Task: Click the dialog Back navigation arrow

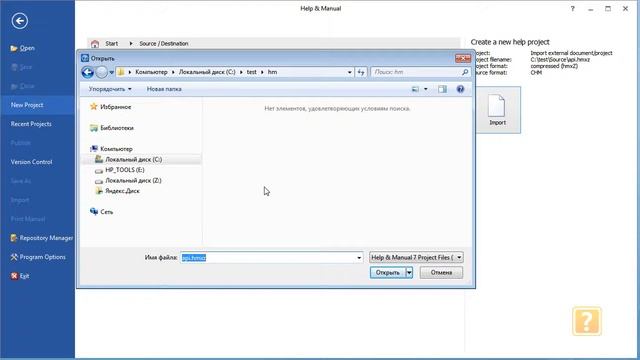Action: [x=87, y=72]
